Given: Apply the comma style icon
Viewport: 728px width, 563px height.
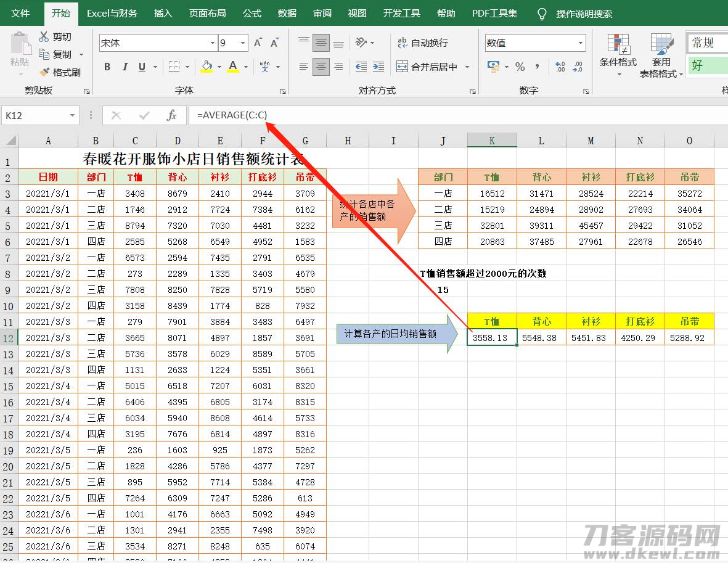Looking at the screenshot, I should click(x=537, y=67).
